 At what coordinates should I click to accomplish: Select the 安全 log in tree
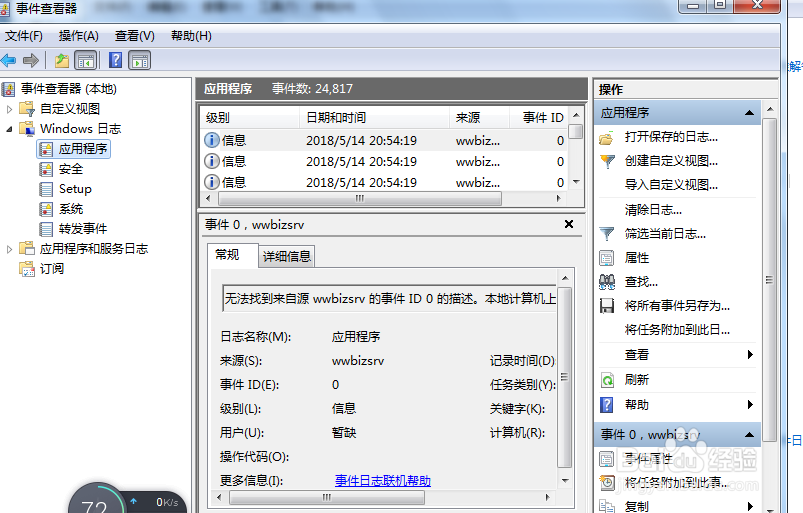click(x=71, y=169)
